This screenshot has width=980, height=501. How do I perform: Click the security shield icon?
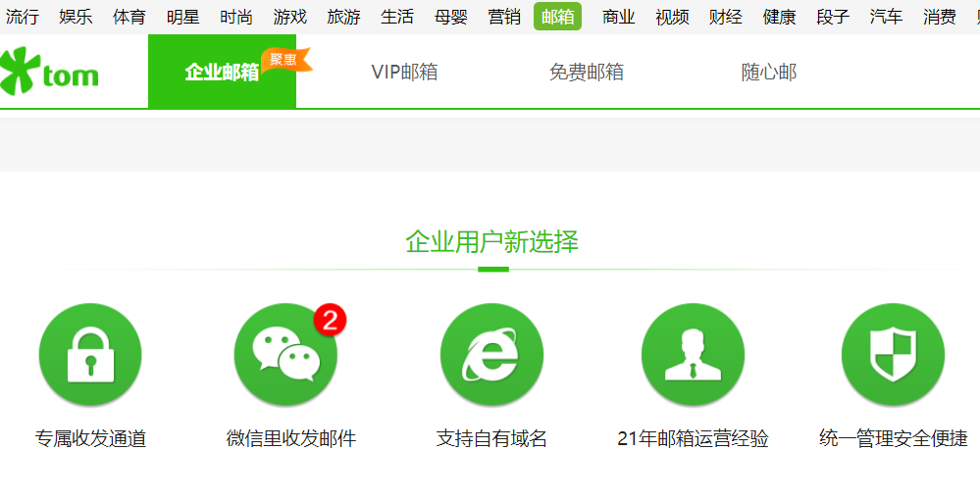coord(893,354)
